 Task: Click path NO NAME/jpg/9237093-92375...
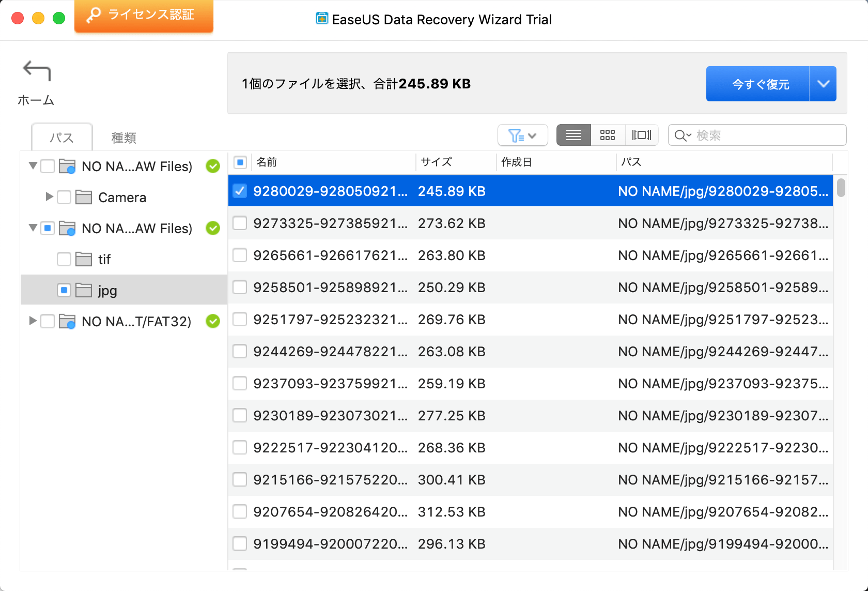[x=723, y=384]
